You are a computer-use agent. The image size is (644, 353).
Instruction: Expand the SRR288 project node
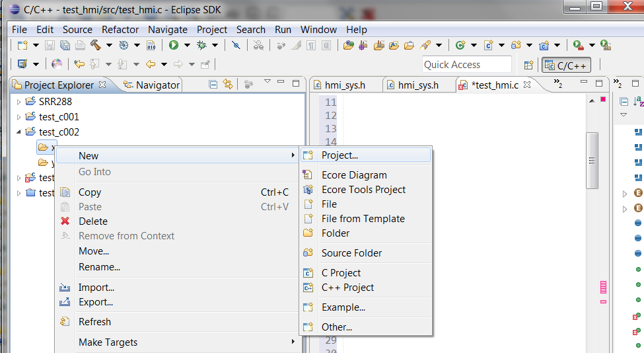(18, 102)
